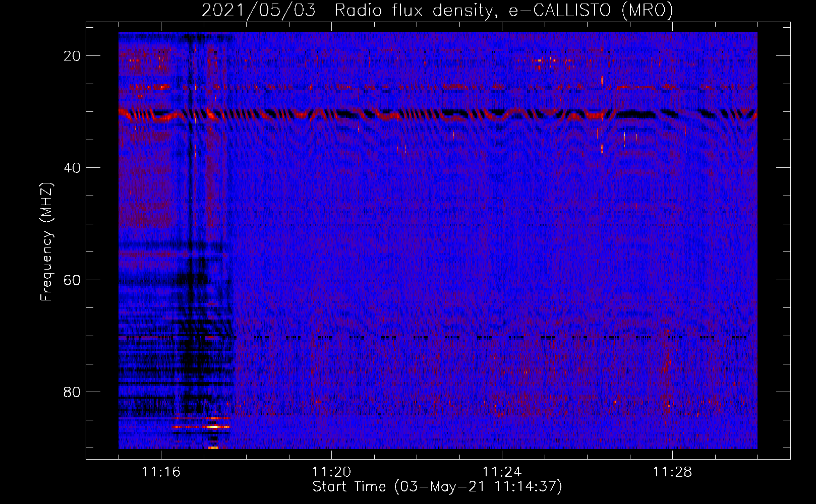This screenshot has height=504, width=816.
Task: Click the x-axis label 'Start Time (03-May-21 11:14:37)'
Action: [437, 487]
